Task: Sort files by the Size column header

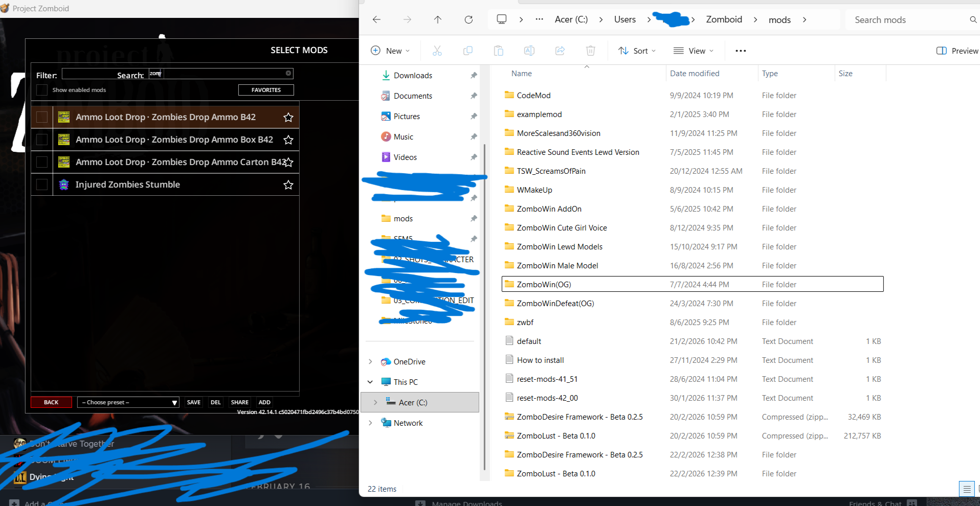Action: tap(845, 74)
